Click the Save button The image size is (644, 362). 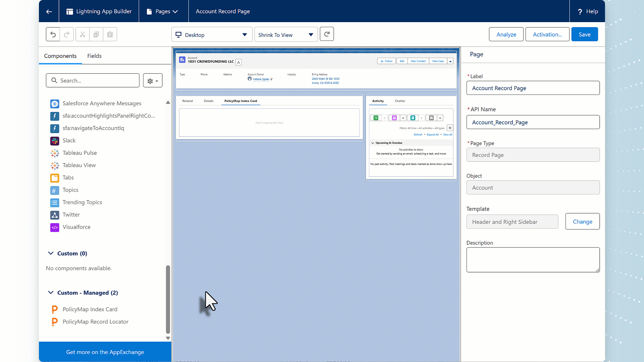[584, 35]
